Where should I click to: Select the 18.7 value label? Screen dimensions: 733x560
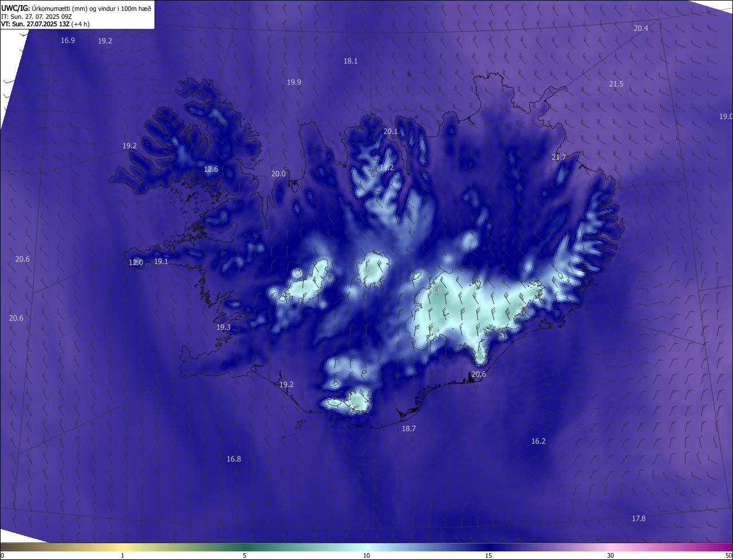click(x=409, y=428)
